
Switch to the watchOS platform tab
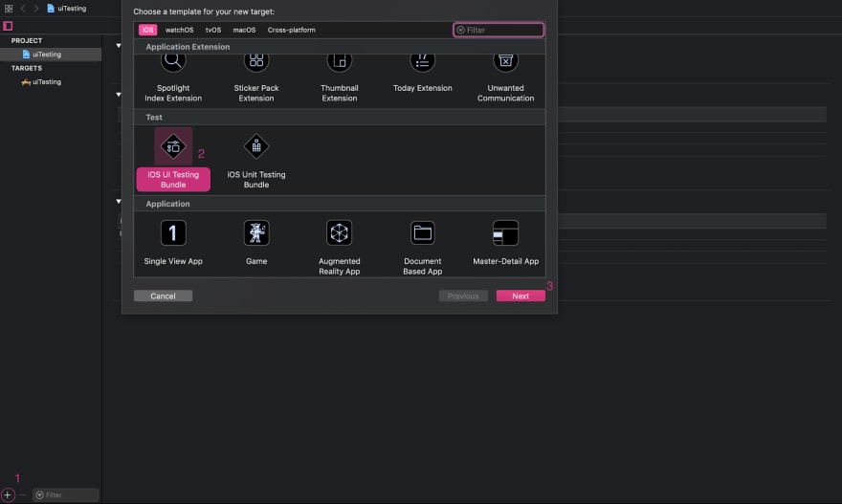pos(179,30)
